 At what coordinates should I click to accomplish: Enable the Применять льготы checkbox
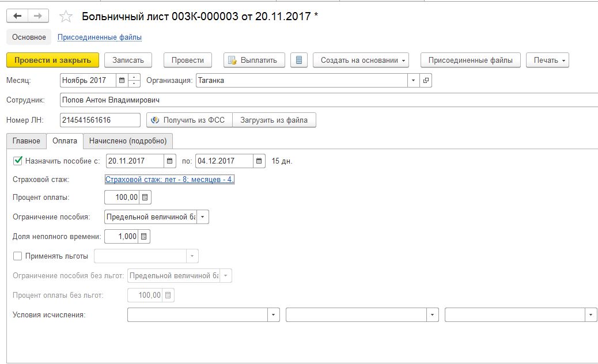(x=17, y=256)
